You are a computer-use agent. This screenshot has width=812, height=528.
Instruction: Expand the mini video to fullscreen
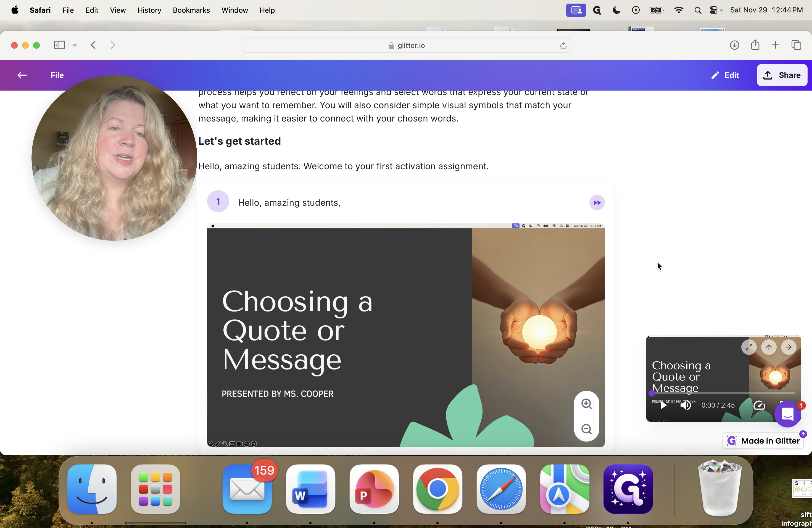pos(749,347)
